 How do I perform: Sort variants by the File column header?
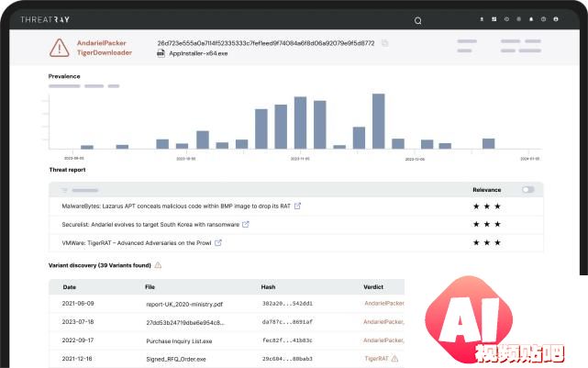coord(150,287)
